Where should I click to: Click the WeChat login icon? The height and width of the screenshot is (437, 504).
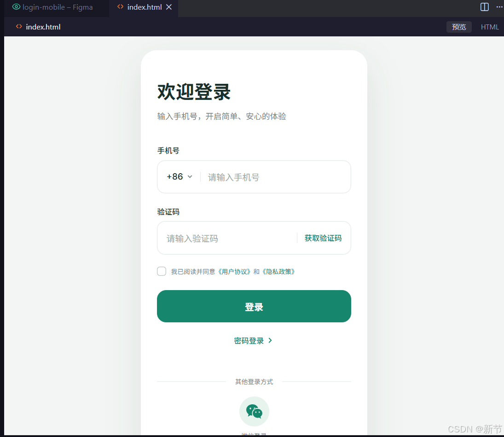tap(254, 411)
